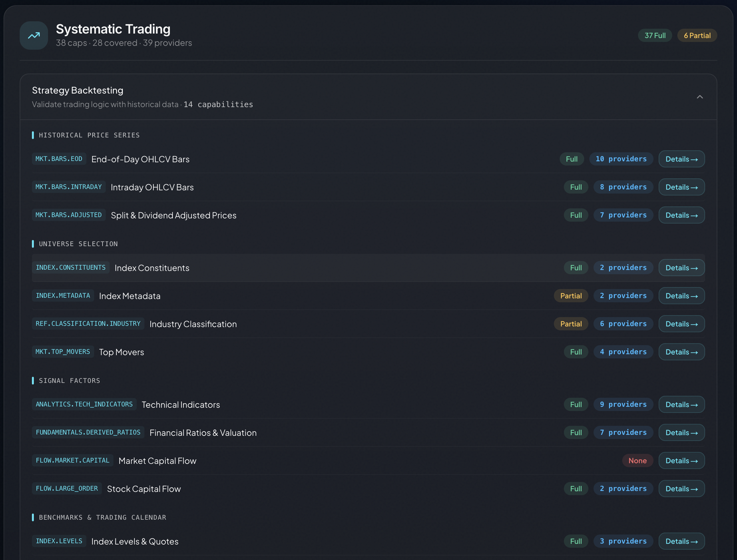Click ANALYTICS.TECH_INDICATORS code tag

click(84, 404)
